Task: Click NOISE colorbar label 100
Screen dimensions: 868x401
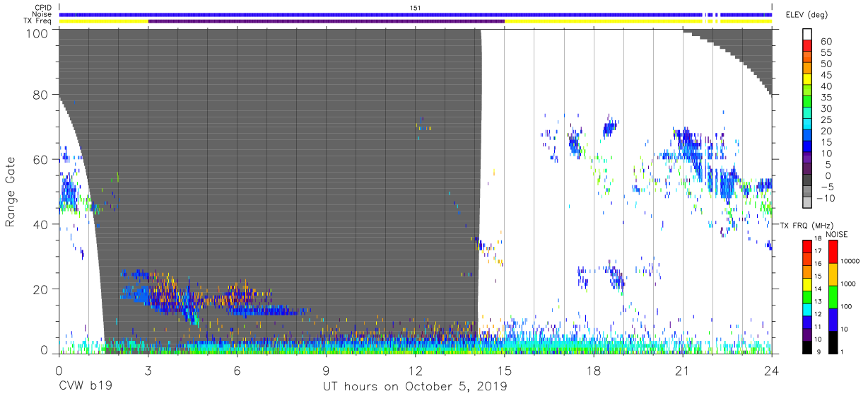Action: pyautogui.click(x=847, y=307)
